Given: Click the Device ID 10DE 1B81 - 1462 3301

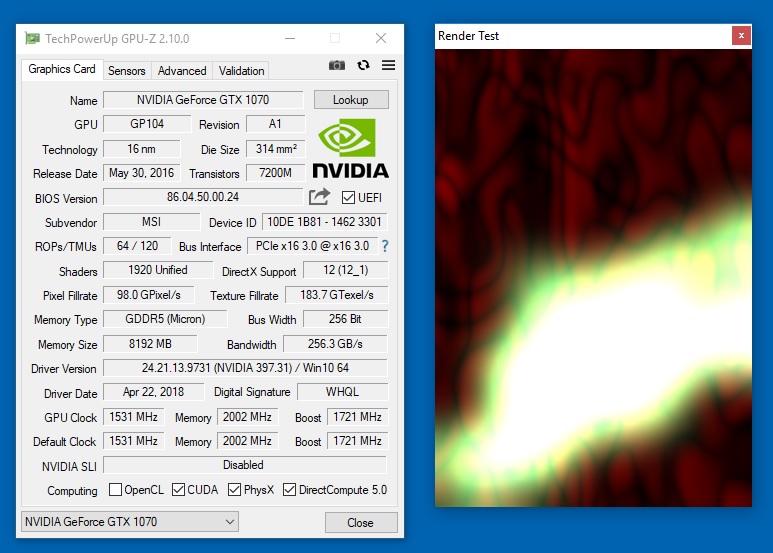Looking at the screenshot, I should [324, 222].
